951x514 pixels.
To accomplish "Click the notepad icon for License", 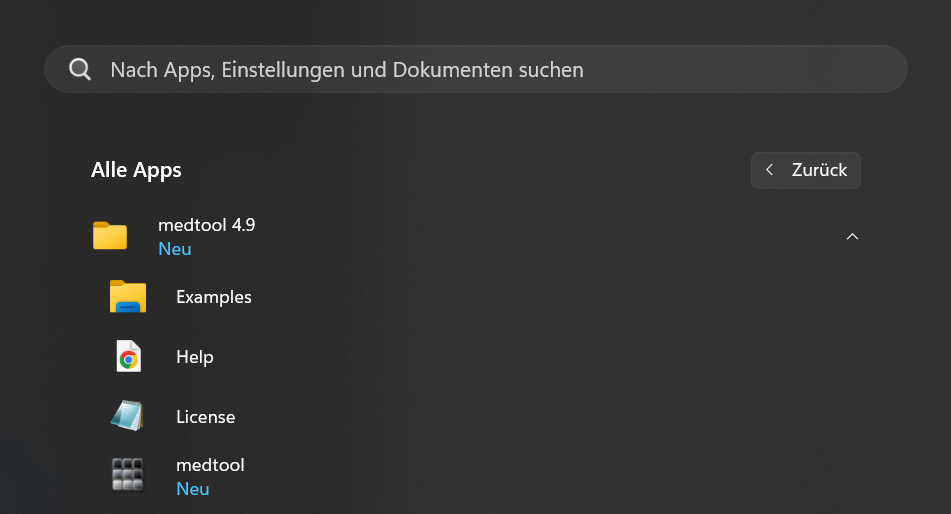I will (128, 416).
